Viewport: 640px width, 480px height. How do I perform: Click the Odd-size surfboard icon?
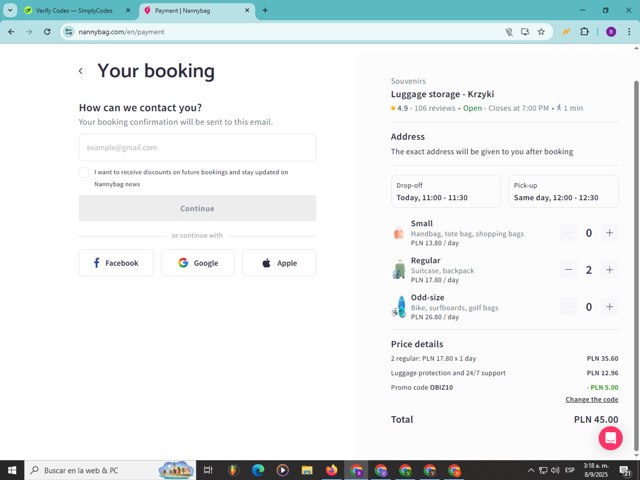pyautogui.click(x=399, y=307)
